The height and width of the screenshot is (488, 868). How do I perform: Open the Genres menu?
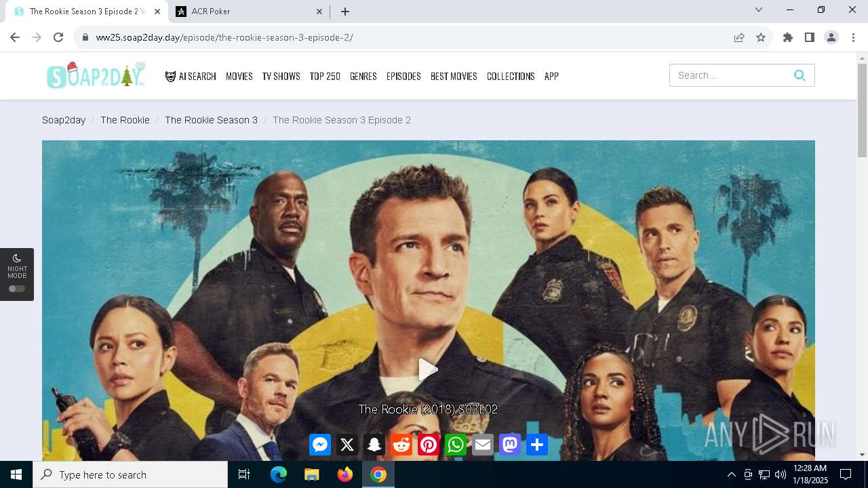363,77
